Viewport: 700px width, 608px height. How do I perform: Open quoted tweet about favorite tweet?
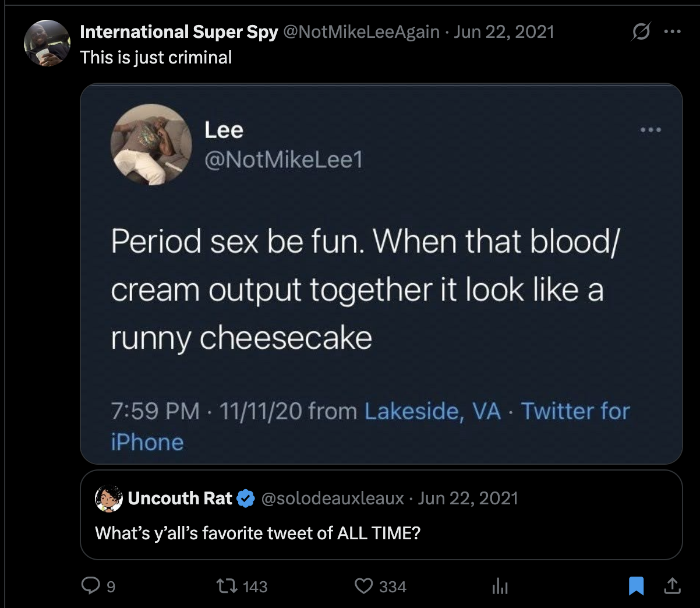click(x=257, y=533)
